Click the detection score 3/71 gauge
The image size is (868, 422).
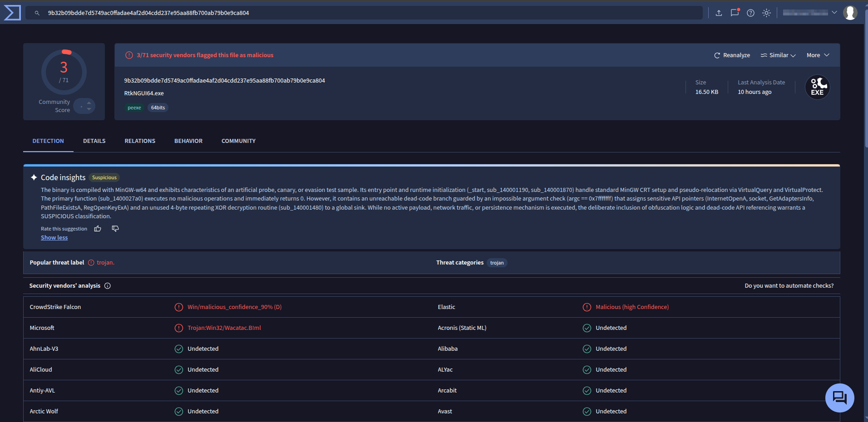[64, 72]
